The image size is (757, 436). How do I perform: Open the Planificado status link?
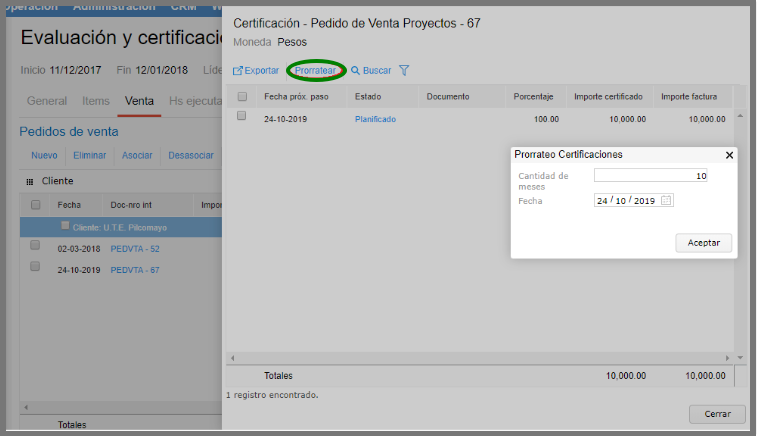point(375,119)
